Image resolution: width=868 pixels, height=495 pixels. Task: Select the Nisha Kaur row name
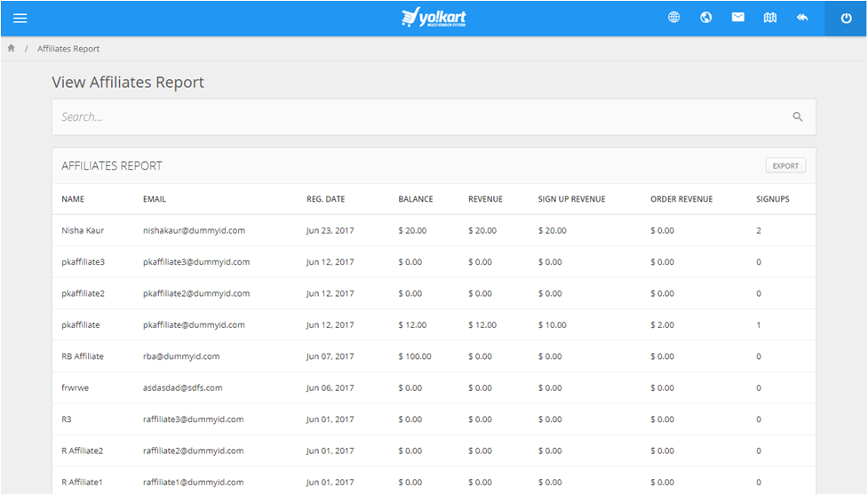tap(83, 231)
